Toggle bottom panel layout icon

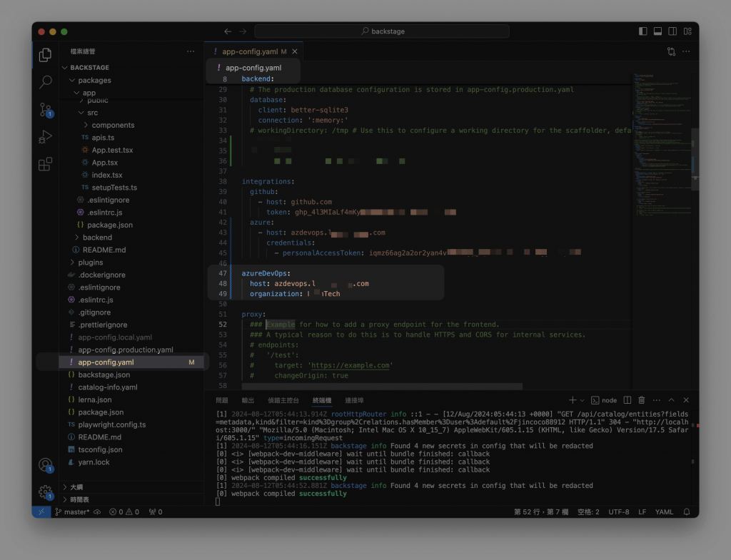point(657,31)
